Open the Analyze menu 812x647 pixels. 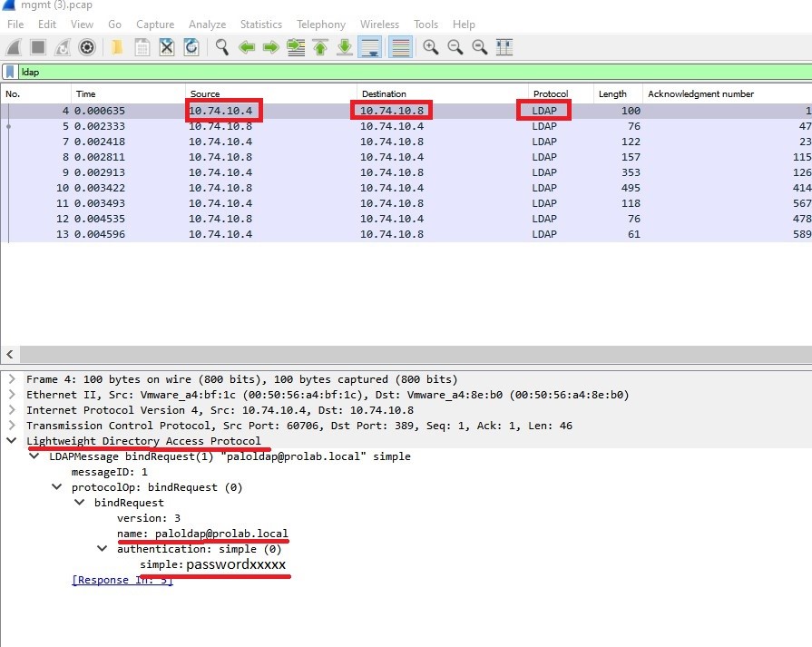click(207, 25)
